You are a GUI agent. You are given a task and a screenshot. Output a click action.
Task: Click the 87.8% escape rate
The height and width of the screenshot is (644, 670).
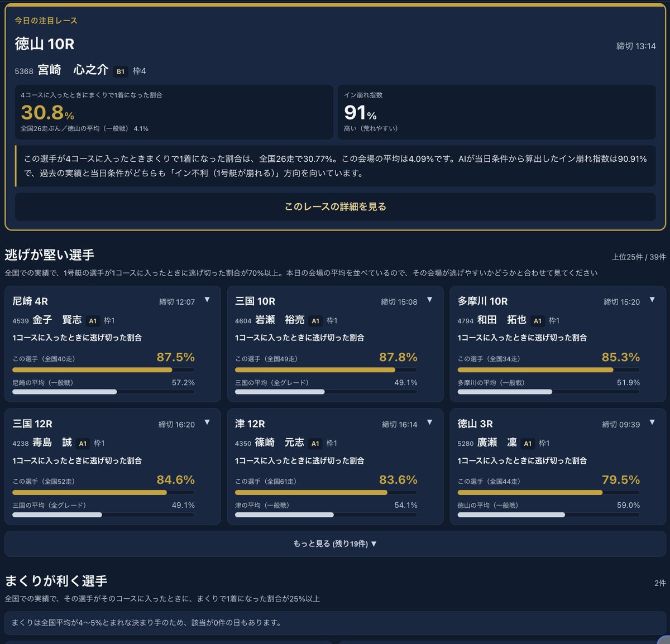coord(398,357)
